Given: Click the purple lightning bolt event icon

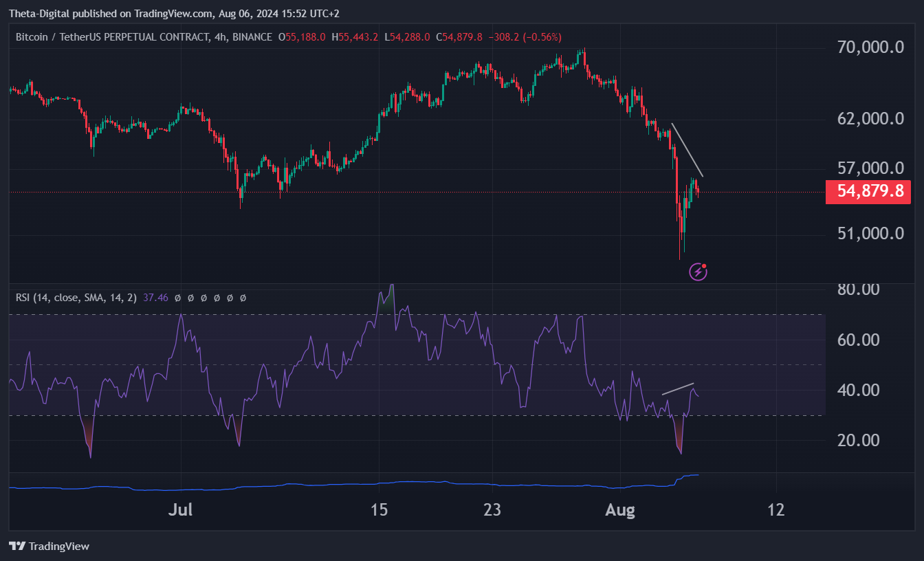Looking at the screenshot, I should click(698, 272).
